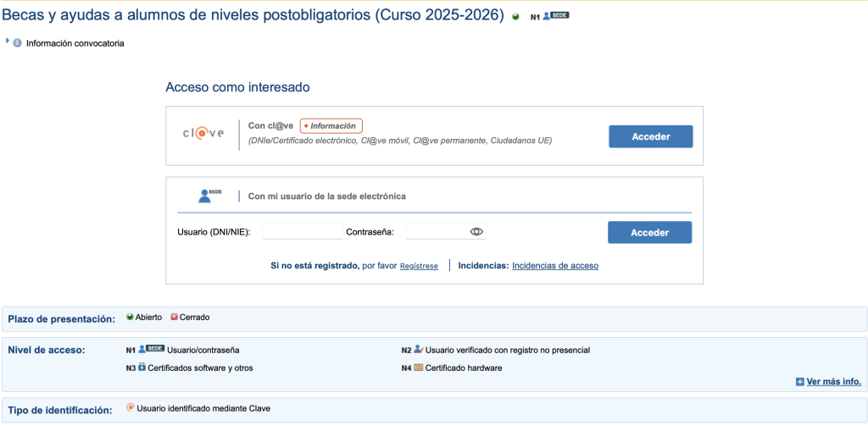Viewport: 868px width, 426px height.
Task: Open the Ver más info. link
Action: click(x=834, y=382)
